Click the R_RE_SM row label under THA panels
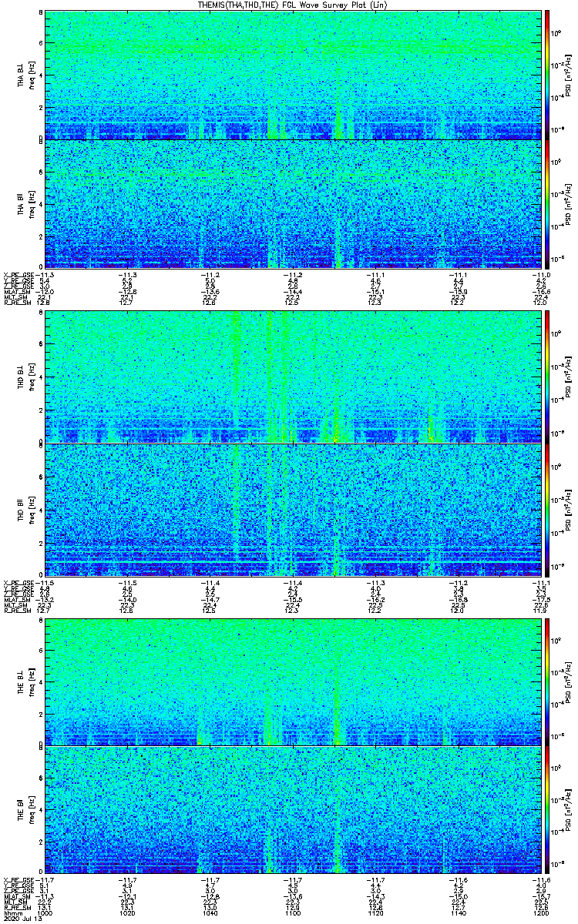The image size is (578, 924). point(18,303)
